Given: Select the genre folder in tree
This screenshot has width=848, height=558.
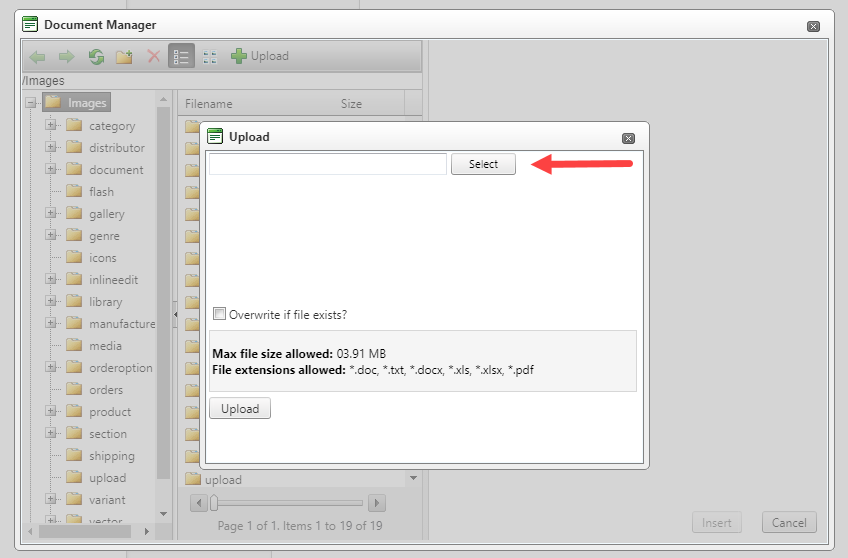Looking at the screenshot, I should (93, 236).
